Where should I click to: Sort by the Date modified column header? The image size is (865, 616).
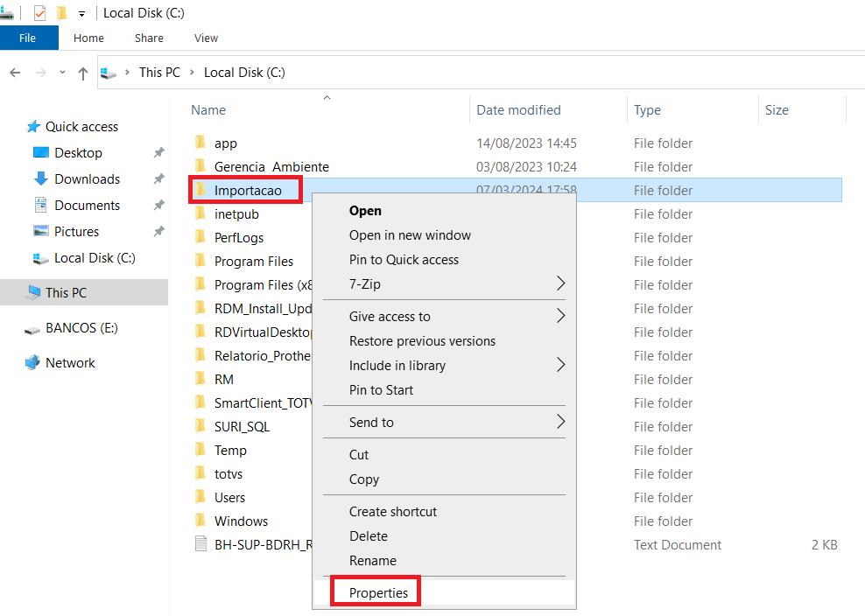point(518,109)
